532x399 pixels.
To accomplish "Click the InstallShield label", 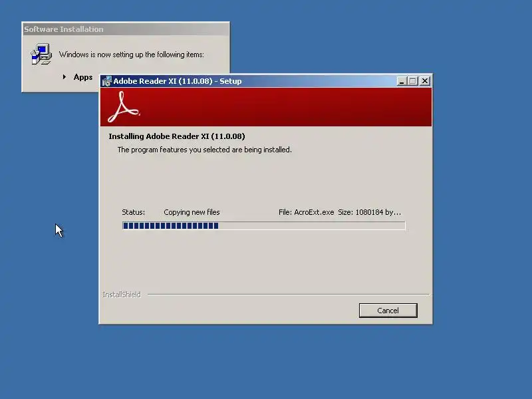I will pyautogui.click(x=122, y=295).
